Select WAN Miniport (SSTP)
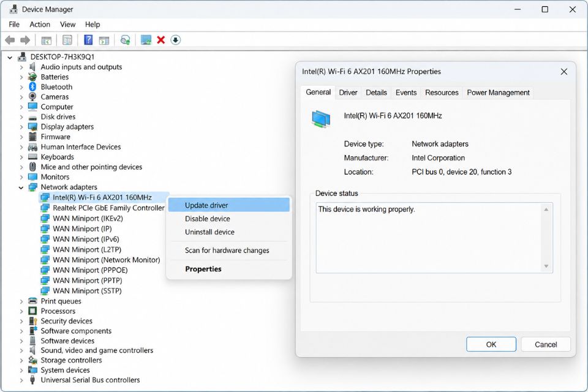 [87, 291]
